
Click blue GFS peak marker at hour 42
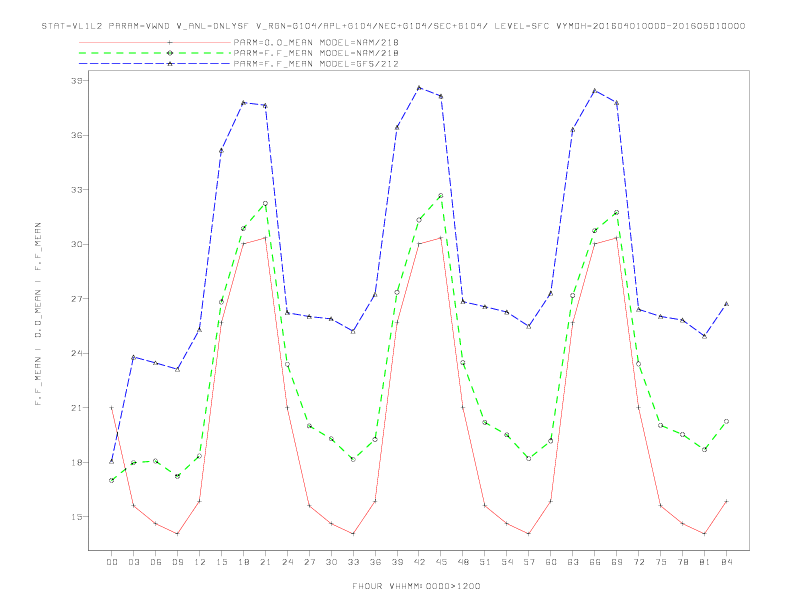(x=419, y=88)
